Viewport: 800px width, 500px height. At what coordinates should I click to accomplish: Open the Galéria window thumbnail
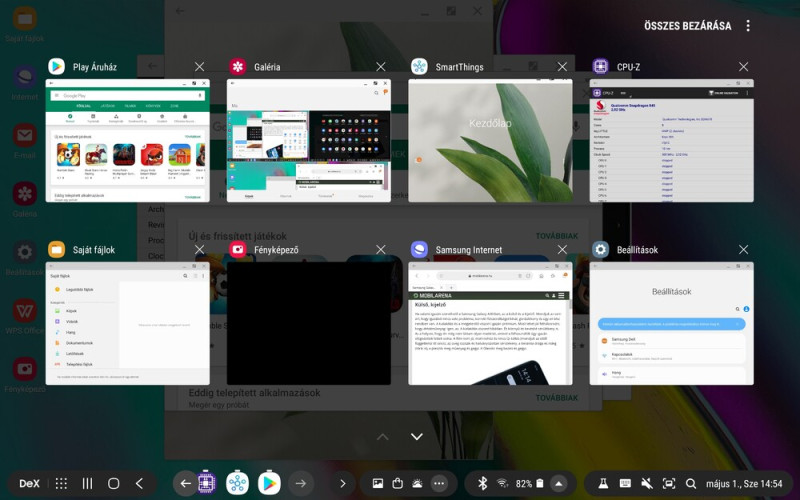tap(309, 141)
